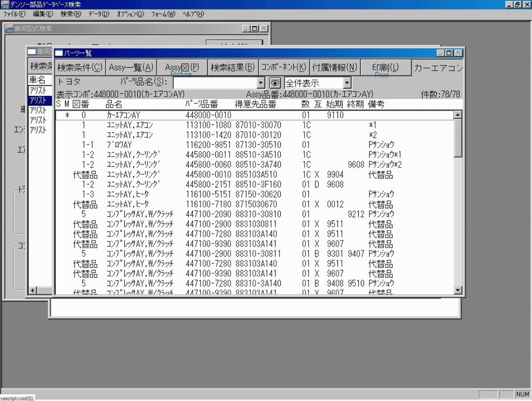Close the パーツ一覧 window
Image resolution: width=532 pixels, height=401 pixels.
(x=458, y=53)
